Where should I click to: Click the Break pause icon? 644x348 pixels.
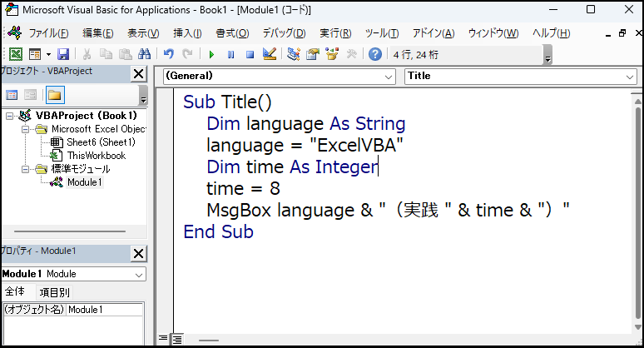[x=230, y=55]
